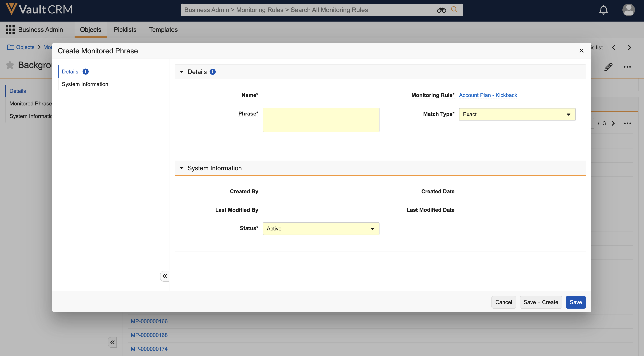Close the Create Monitored Phrase dialog
644x356 pixels.
(581, 51)
